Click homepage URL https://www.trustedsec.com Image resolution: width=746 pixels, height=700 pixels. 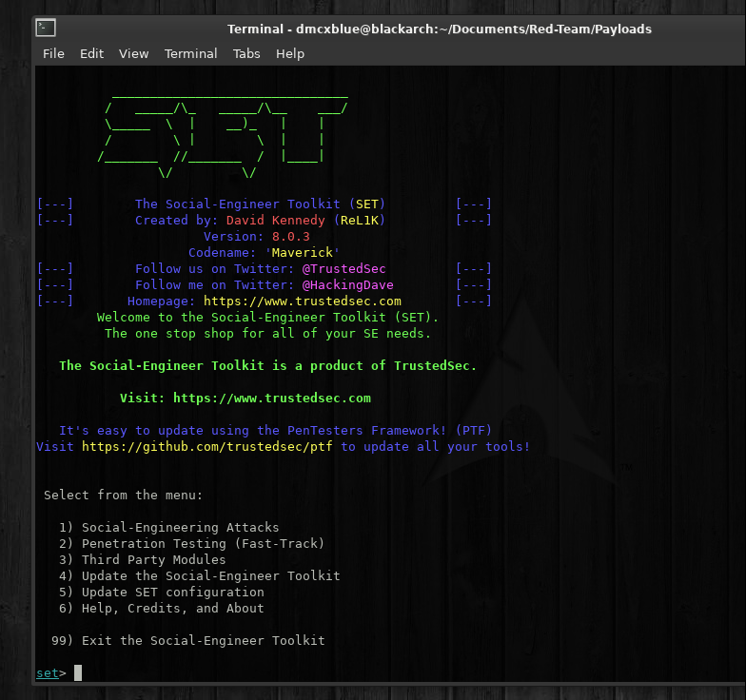(303, 301)
